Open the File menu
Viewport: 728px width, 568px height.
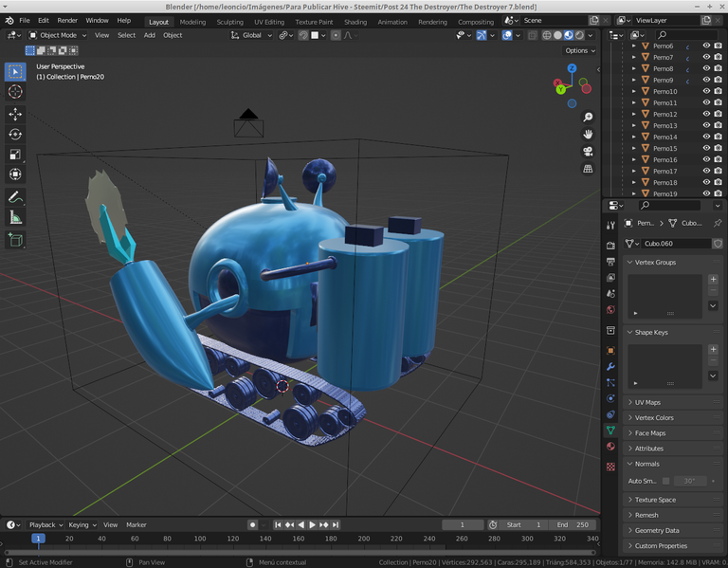(25, 21)
